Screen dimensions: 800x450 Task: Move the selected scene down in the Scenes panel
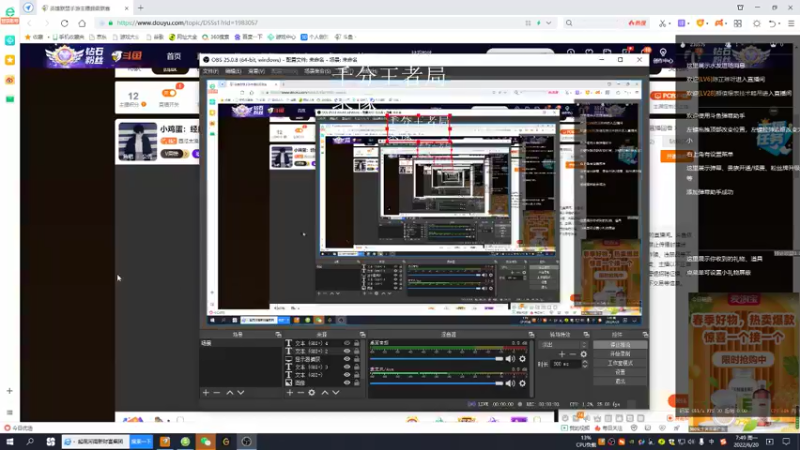pos(241,393)
